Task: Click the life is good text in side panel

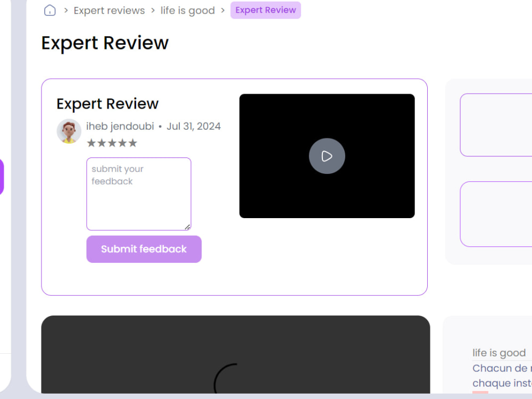Action: coord(499,353)
